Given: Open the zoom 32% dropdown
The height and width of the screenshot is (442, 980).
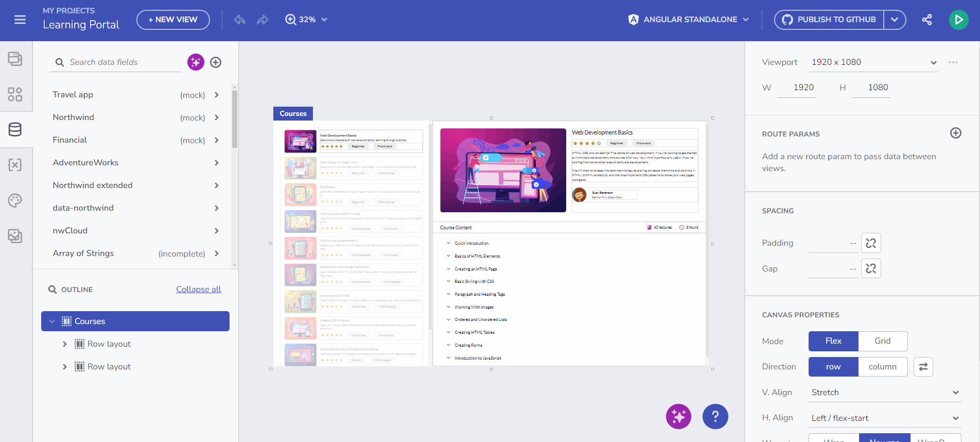Looking at the screenshot, I should 307,20.
